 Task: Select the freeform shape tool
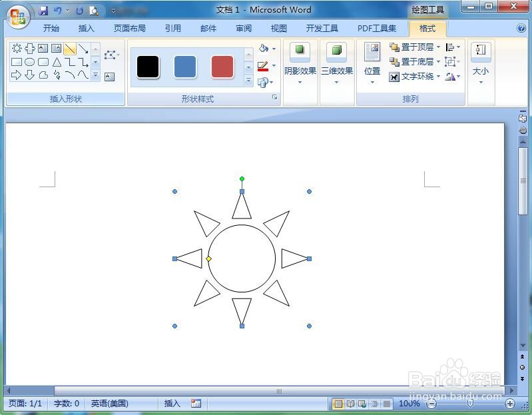pos(43,75)
